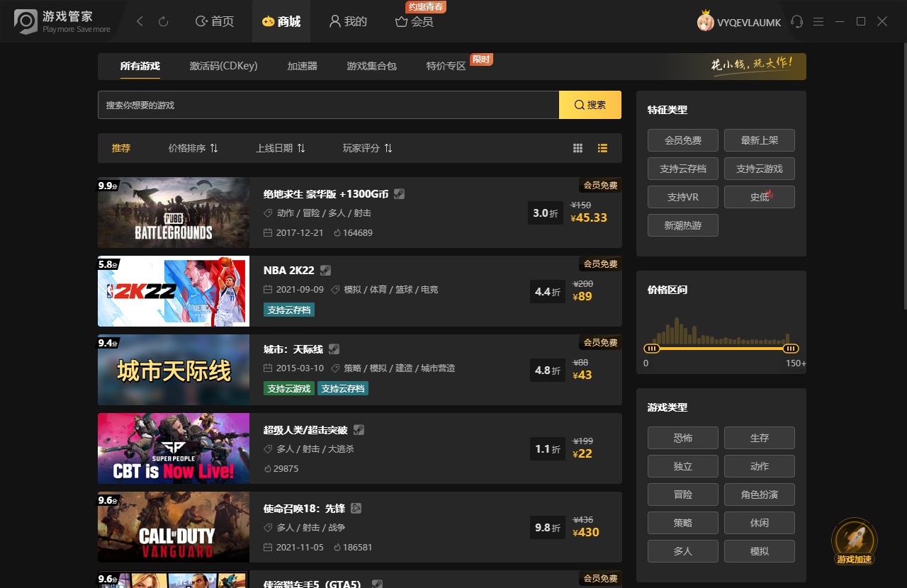Select the 游戏集合包 tab
This screenshot has height=588, width=907.
[x=372, y=66]
